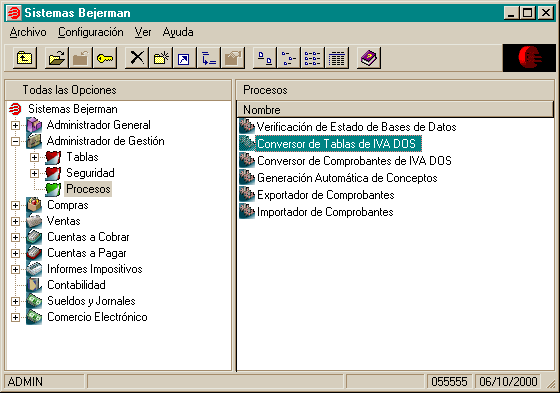Click the 055555 status bar value
This screenshot has height=393, width=560.
click(x=449, y=382)
